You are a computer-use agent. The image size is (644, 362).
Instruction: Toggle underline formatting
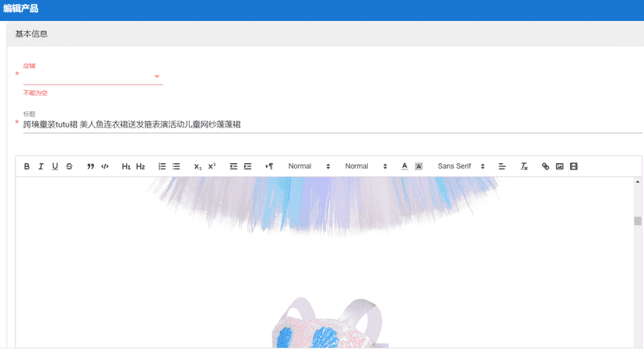tap(55, 166)
